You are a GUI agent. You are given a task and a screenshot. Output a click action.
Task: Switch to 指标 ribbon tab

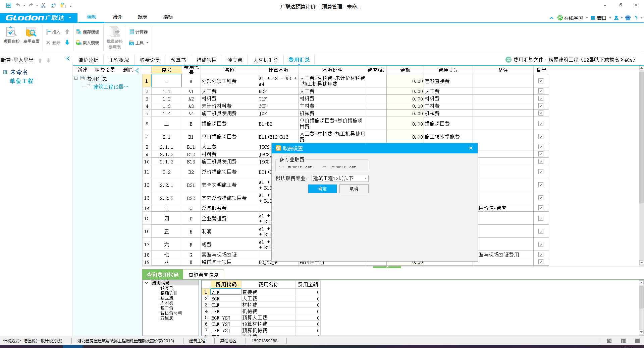(168, 17)
